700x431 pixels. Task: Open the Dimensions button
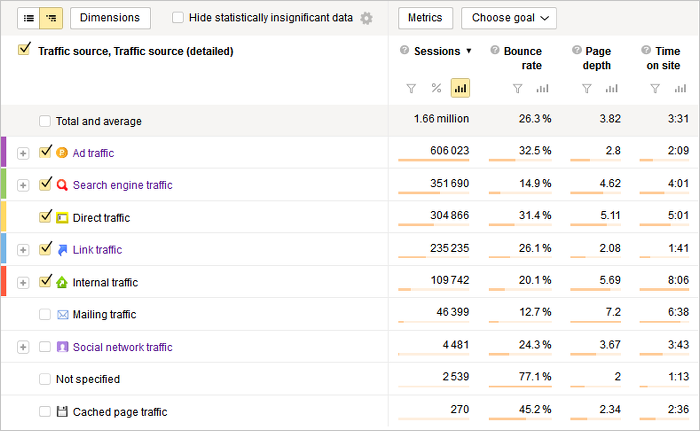[x=110, y=18]
